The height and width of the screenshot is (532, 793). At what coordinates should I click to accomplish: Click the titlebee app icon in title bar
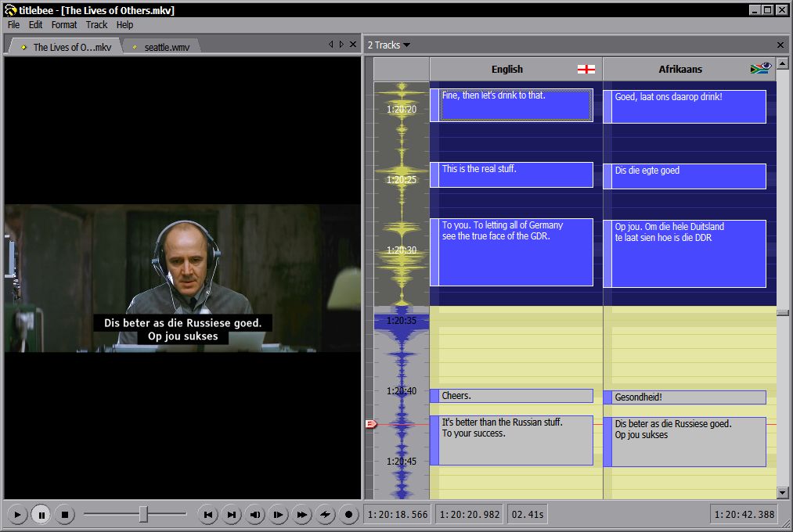[x=11, y=10]
